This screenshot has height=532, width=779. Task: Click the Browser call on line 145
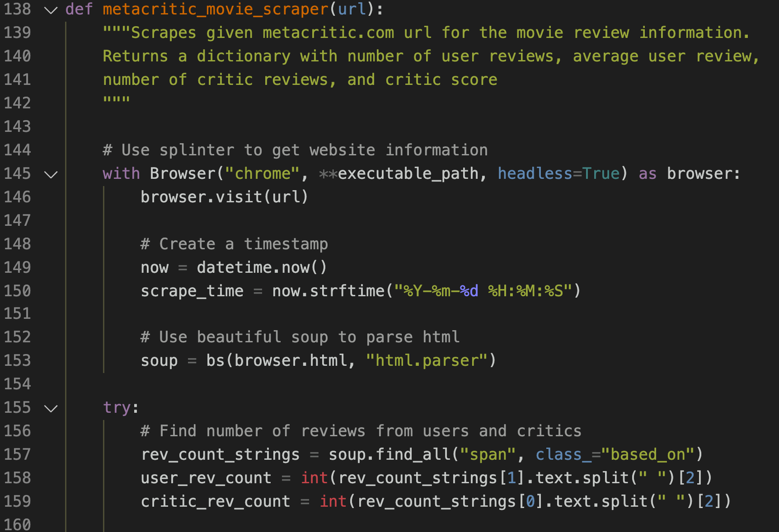pos(183,174)
